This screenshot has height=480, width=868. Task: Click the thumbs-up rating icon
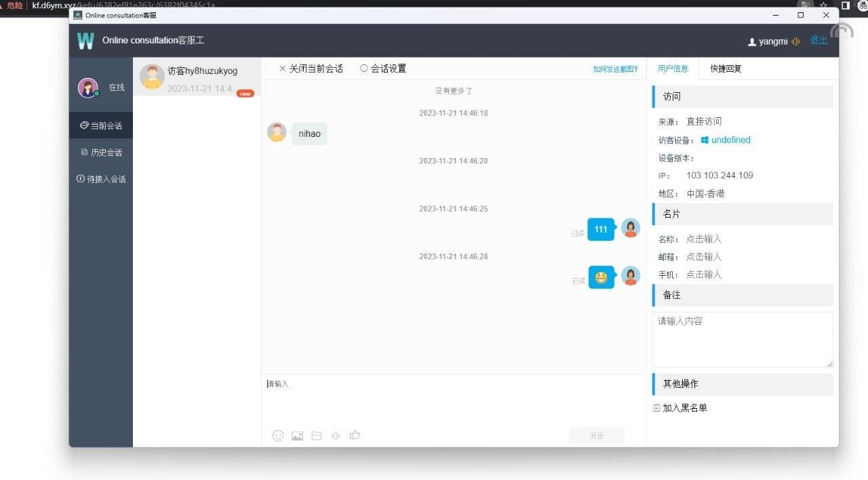click(x=355, y=435)
